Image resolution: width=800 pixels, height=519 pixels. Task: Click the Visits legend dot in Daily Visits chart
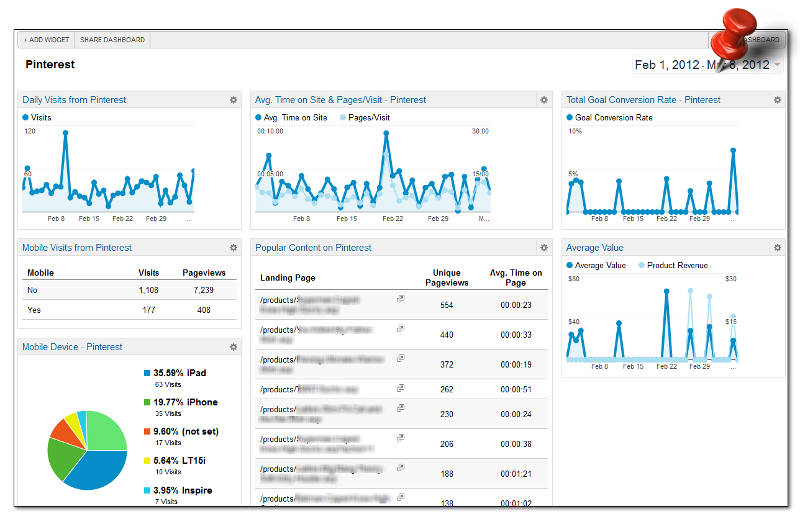click(x=26, y=117)
